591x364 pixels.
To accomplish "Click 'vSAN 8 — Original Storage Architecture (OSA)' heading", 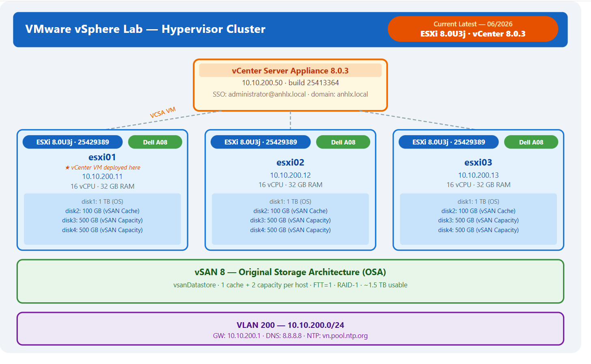I will click(x=290, y=272).
